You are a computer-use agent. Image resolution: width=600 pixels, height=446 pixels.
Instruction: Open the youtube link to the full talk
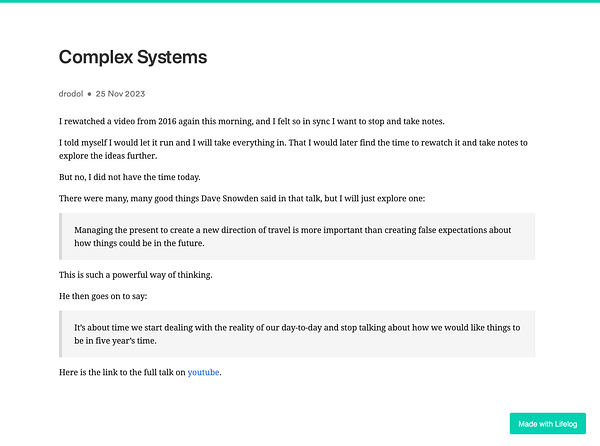203,372
